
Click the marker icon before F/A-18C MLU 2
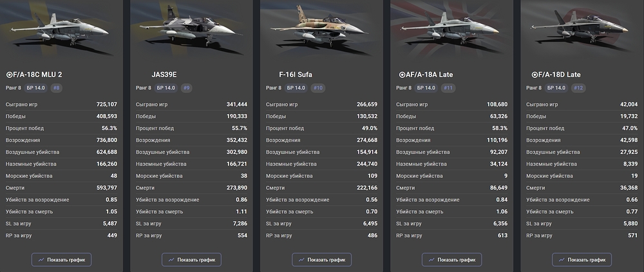[10, 74]
